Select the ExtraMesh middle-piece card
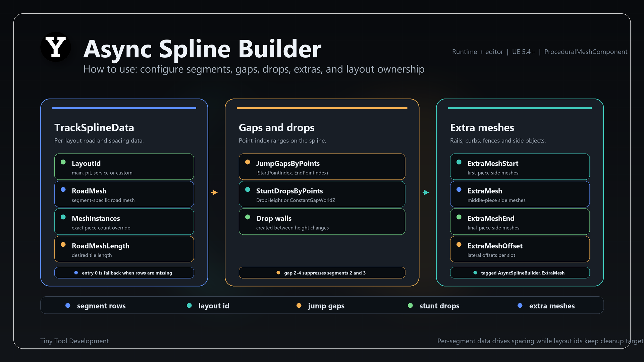This screenshot has height=362, width=644. 520,194
